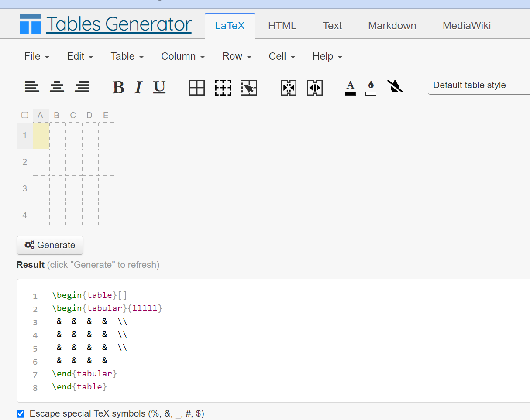Image resolution: width=530 pixels, height=420 pixels.
Task: Open the Column menu
Action: (x=183, y=56)
